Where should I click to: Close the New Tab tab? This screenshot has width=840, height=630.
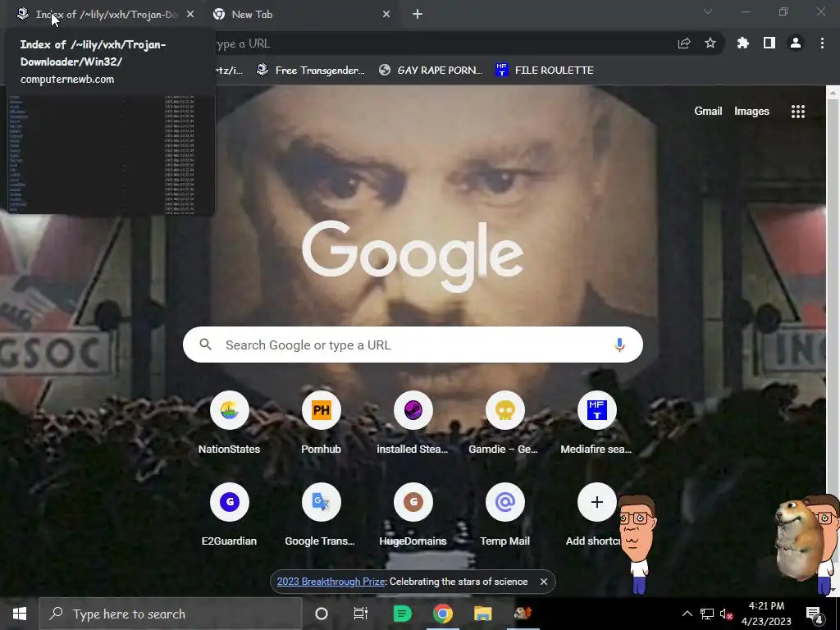pos(386,15)
